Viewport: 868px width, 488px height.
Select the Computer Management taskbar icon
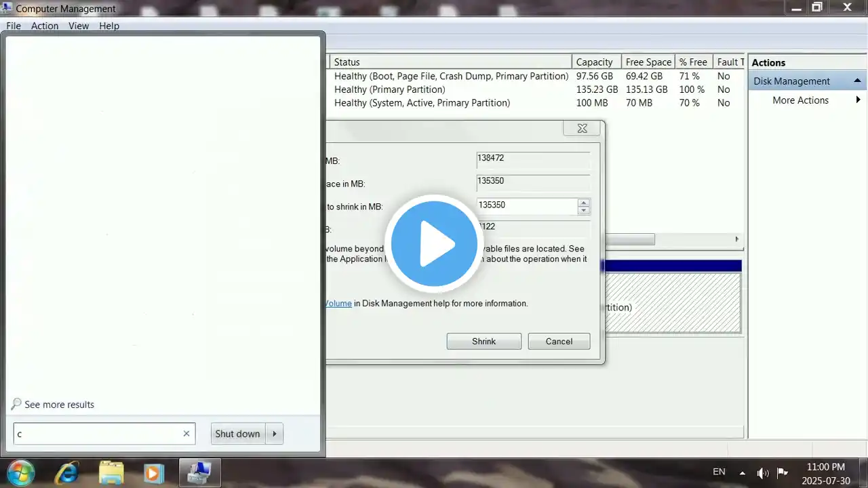click(199, 472)
